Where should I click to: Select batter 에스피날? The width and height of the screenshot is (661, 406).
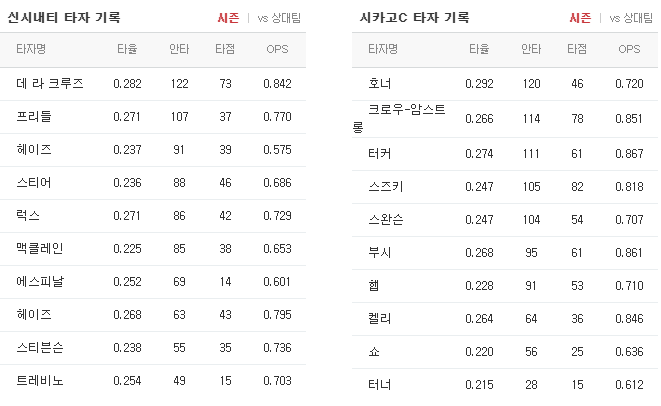click(40, 282)
